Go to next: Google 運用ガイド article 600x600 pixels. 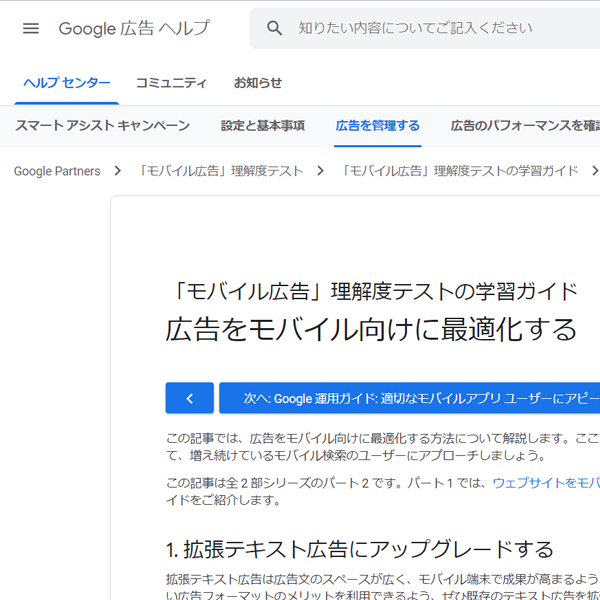pyautogui.click(x=409, y=398)
